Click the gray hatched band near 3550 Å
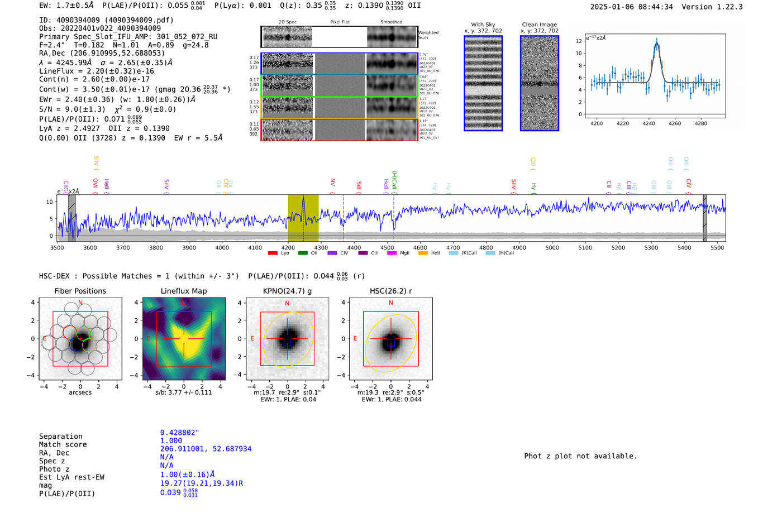782x532 pixels. (x=72, y=218)
